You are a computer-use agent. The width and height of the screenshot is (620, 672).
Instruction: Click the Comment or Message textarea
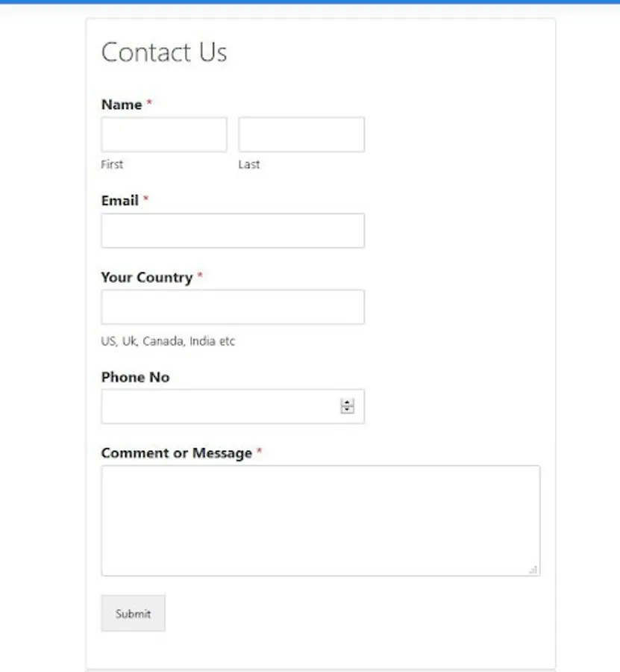tap(321, 520)
